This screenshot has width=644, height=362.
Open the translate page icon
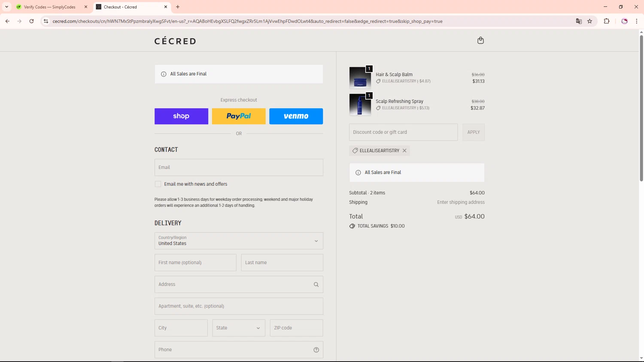tap(579, 21)
